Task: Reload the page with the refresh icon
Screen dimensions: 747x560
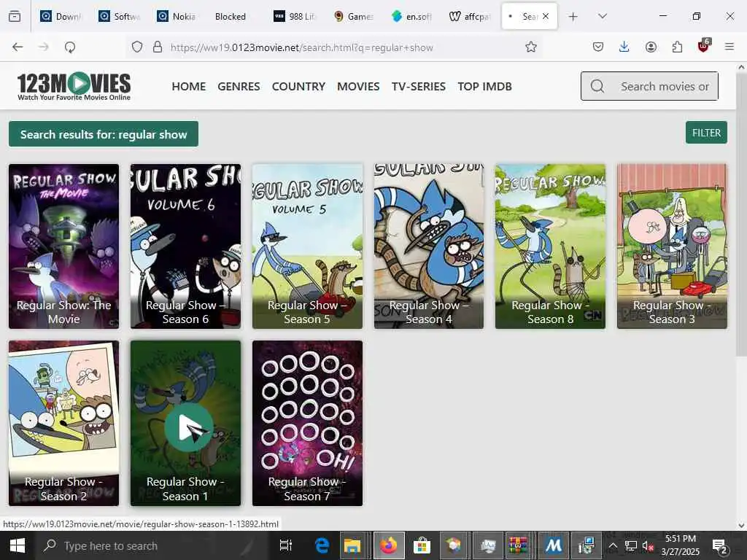Action: coord(70,47)
